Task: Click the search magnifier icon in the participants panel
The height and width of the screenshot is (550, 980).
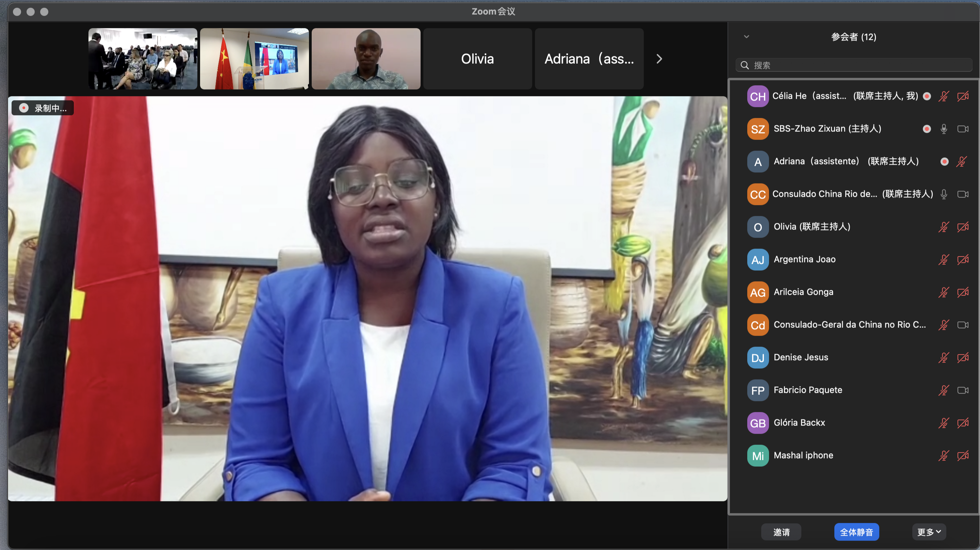Action: (x=745, y=65)
